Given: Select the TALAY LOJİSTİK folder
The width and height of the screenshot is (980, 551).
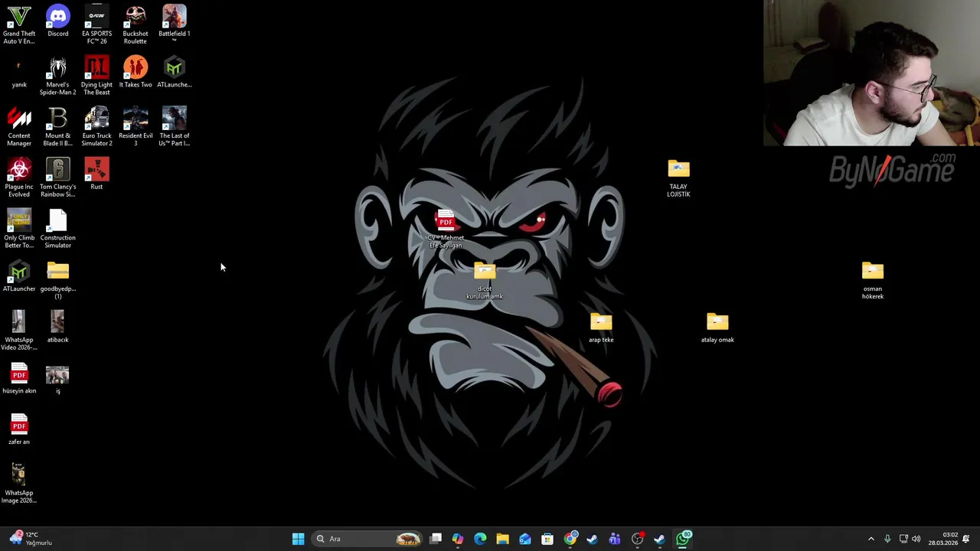Looking at the screenshot, I should [678, 178].
